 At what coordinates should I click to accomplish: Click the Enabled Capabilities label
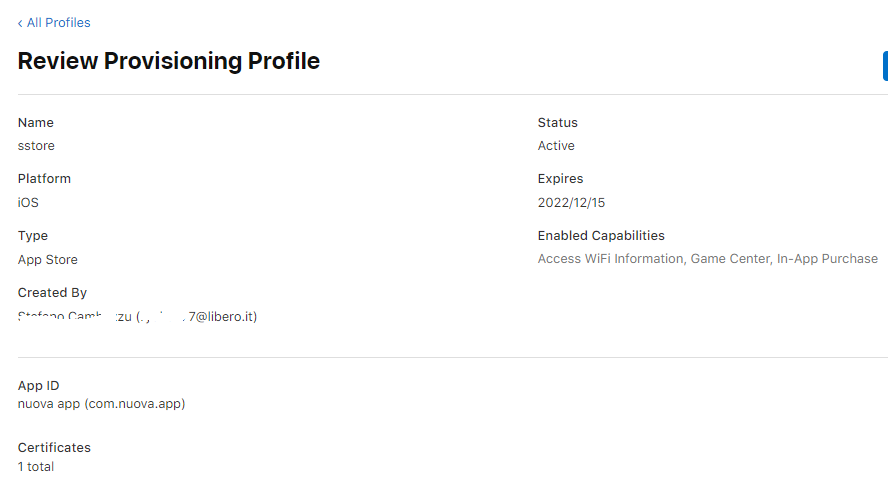[601, 236]
